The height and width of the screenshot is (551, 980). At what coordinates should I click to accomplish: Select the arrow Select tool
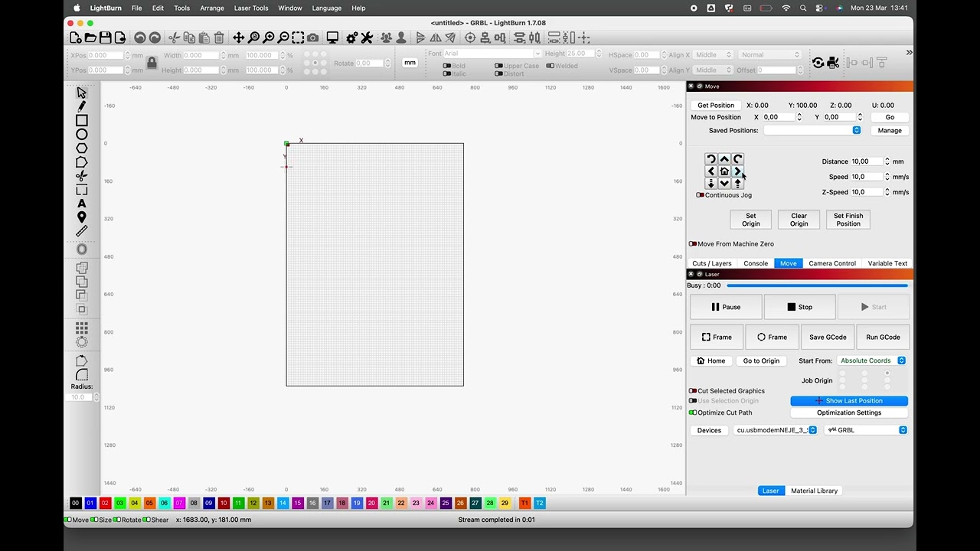point(82,93)
